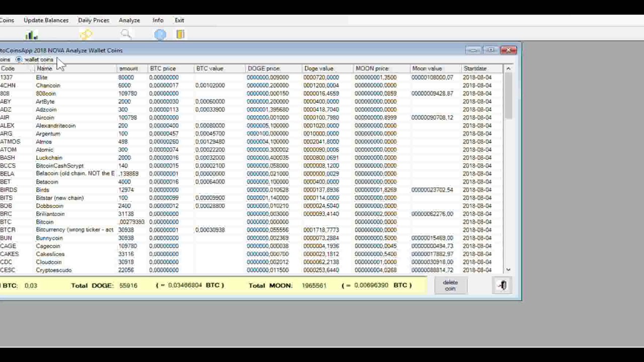Select the Birds coin row
Image resolution: width=644 pixels, height=362 pixels.
tap(252, 190)
